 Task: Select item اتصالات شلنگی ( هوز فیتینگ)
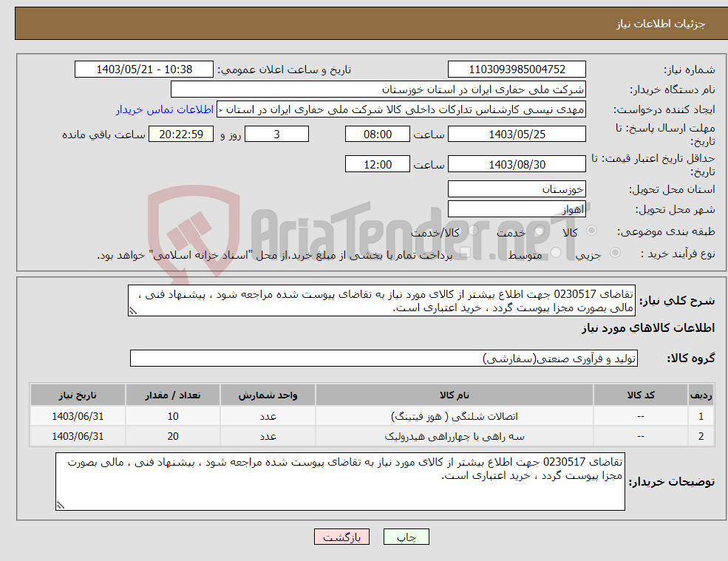(x=454, y=416)
